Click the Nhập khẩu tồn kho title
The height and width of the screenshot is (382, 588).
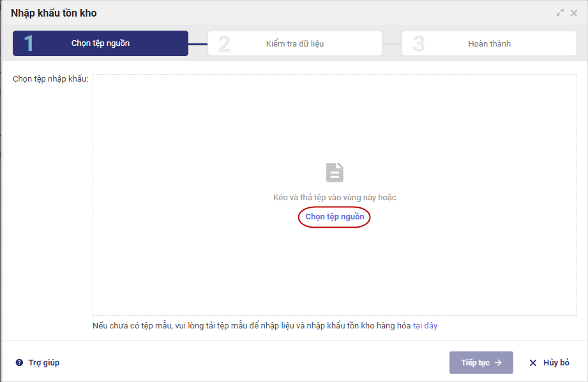click(x=54, y=13)
